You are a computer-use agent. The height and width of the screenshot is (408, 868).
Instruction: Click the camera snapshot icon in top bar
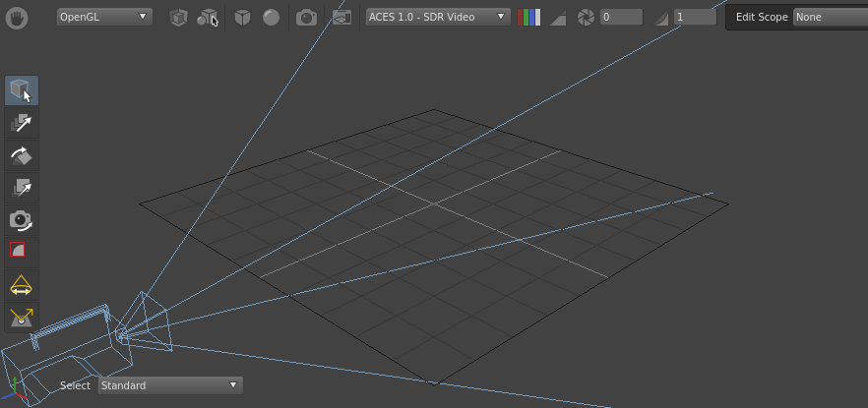[x=307, y=17]
